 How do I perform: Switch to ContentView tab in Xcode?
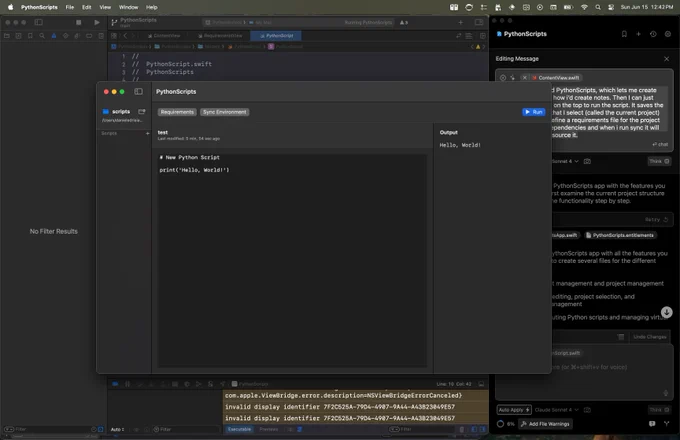tap(164, 36)
